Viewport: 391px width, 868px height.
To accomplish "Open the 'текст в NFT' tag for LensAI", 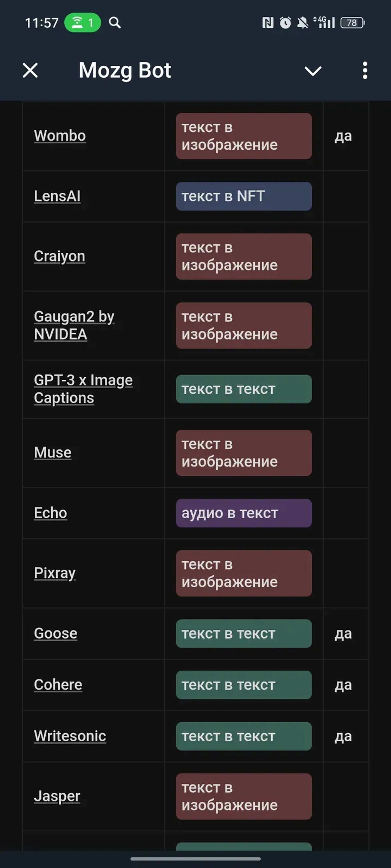I will coord(244,196).
